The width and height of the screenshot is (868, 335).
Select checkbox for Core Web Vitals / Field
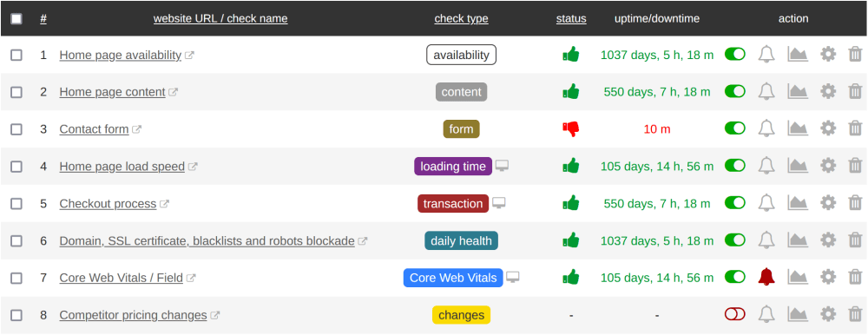(16, 278)
